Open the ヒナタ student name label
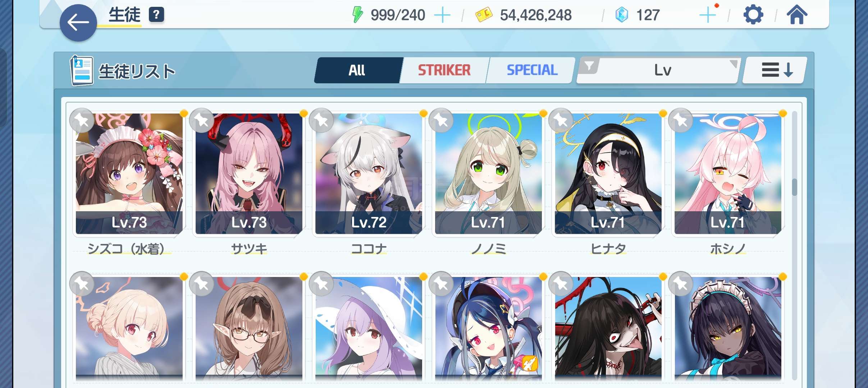The image size is (868, 388). click(608, 249)
